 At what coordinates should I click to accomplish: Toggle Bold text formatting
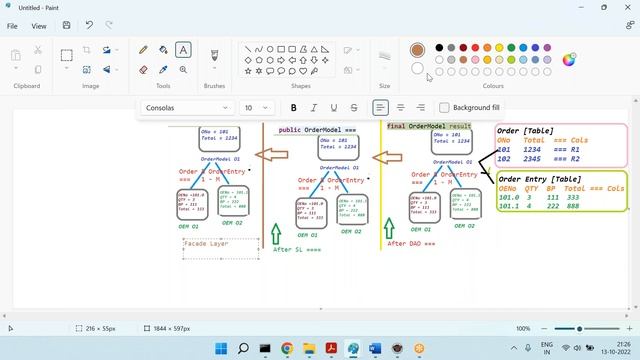click(x=293, y=108)
